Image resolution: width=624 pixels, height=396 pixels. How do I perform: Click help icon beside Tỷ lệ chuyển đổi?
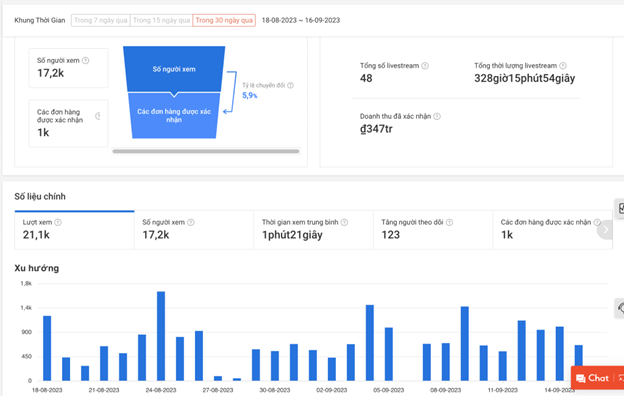[291, 85]
